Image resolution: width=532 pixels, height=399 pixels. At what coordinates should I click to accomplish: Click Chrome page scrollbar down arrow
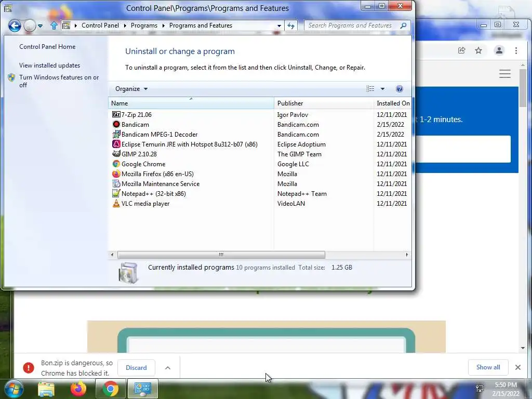[x=523, y=348]
